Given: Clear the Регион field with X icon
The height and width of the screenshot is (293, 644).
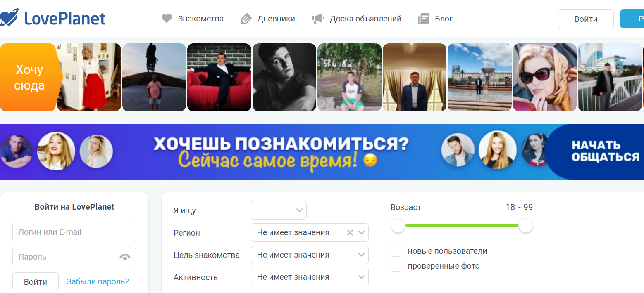Looking at the screenshot, I should [x=350, y=232].
